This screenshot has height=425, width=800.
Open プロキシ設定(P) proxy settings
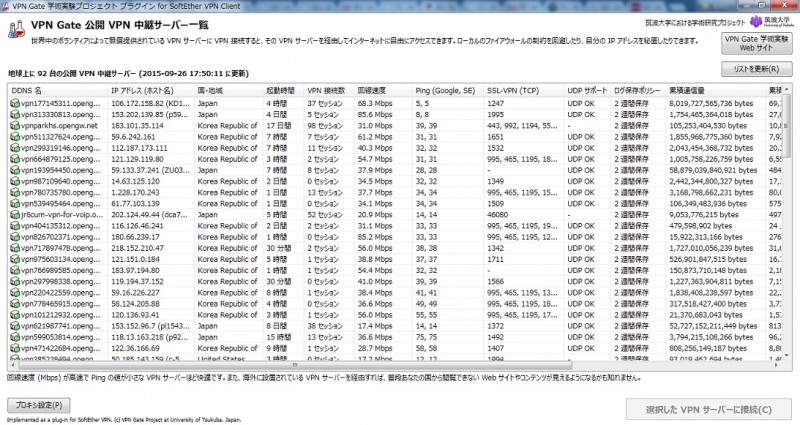click(x=38, y=405)
